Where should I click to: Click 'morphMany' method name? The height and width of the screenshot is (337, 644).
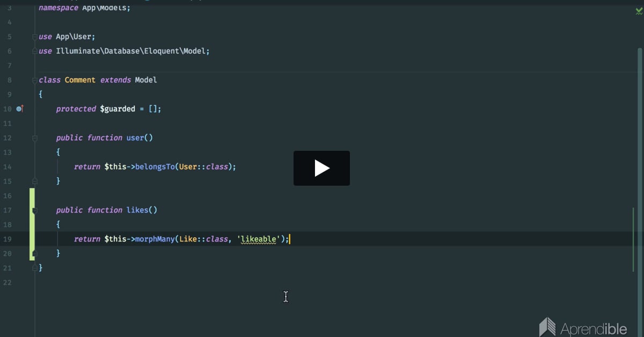tap(155, 239)
